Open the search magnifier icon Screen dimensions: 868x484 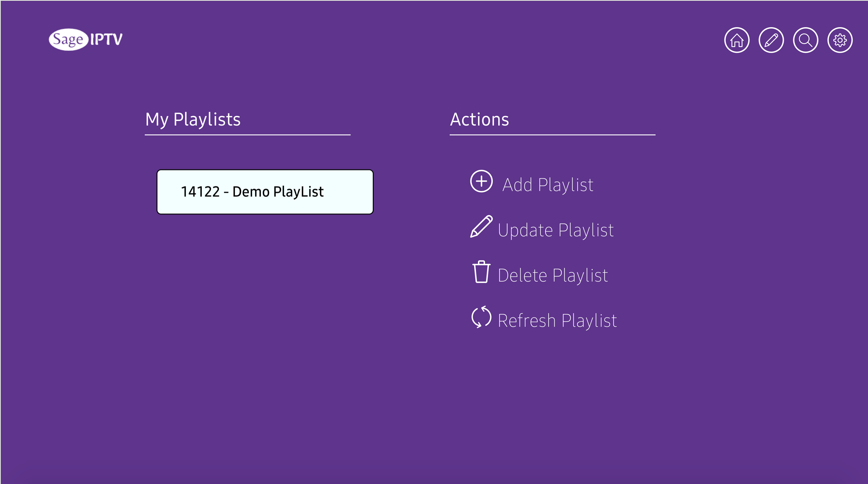tap(805, 40)
